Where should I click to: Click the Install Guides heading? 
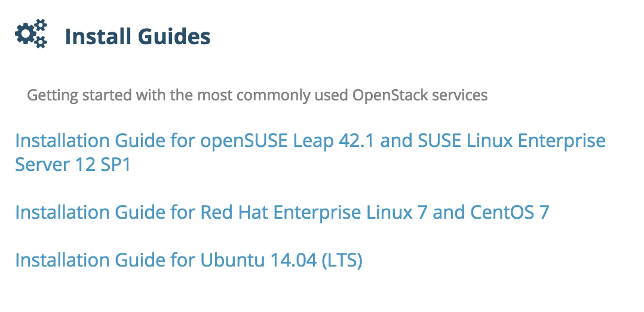[137, 36]
